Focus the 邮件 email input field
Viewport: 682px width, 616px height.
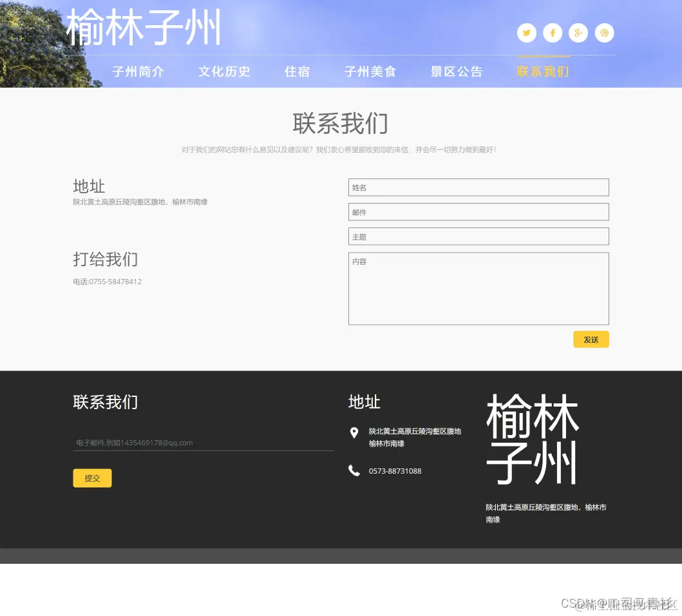point(478,211)
